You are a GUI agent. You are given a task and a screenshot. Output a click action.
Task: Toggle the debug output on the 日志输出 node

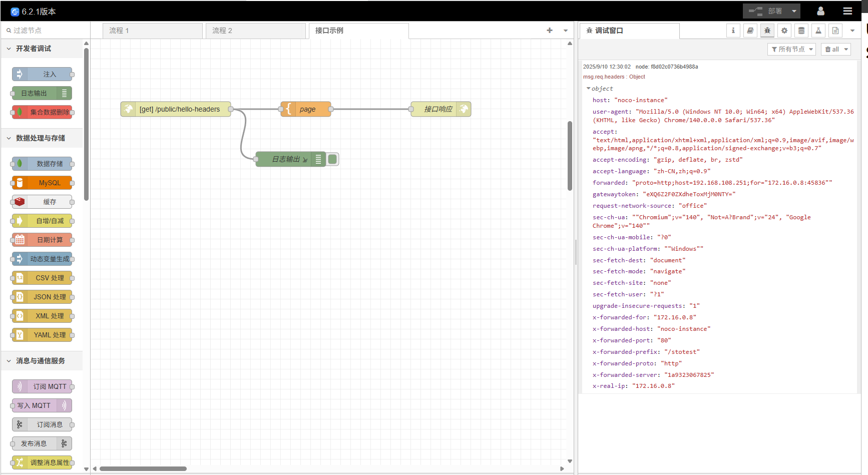point(332,159)
